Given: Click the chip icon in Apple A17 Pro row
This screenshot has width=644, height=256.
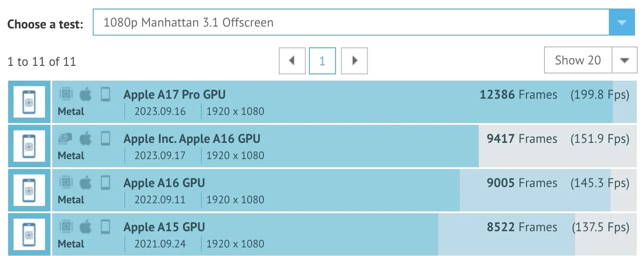Looking at the screenshot, I should [66, 94].
